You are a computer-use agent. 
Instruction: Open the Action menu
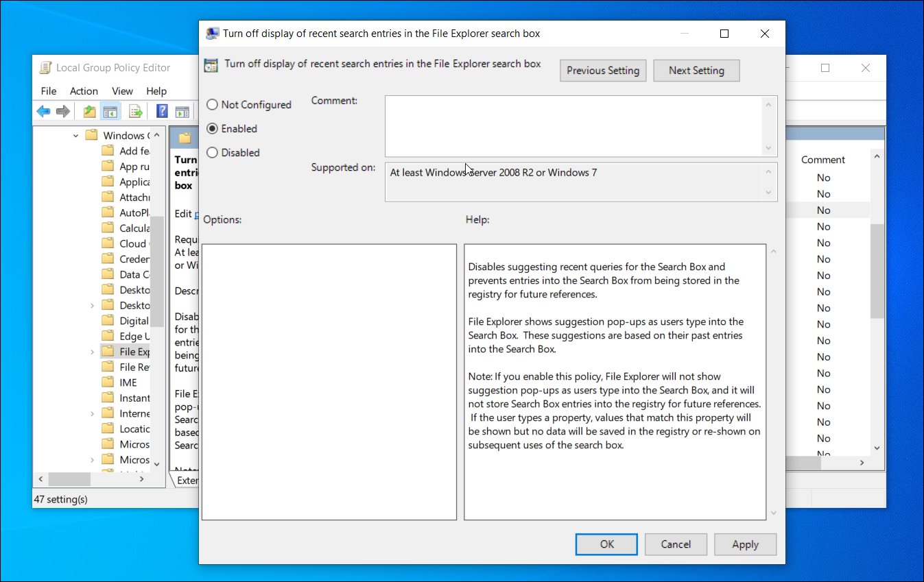pyautogui.click(x=84, y=91)
